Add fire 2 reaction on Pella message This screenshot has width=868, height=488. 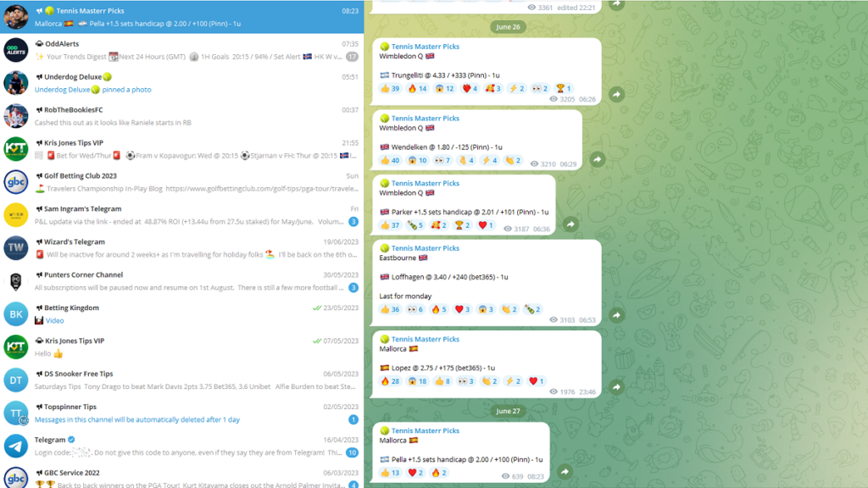[x=438, y=473]
